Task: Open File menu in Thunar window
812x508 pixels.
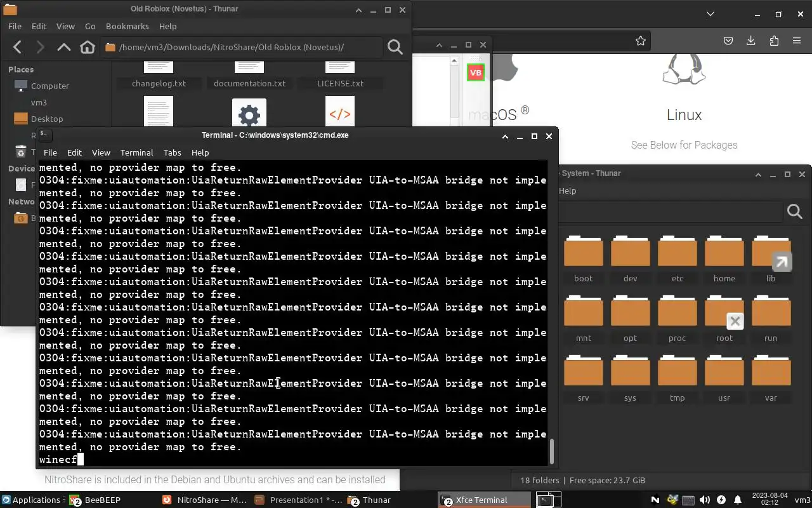Action: [x=15, y=26]
